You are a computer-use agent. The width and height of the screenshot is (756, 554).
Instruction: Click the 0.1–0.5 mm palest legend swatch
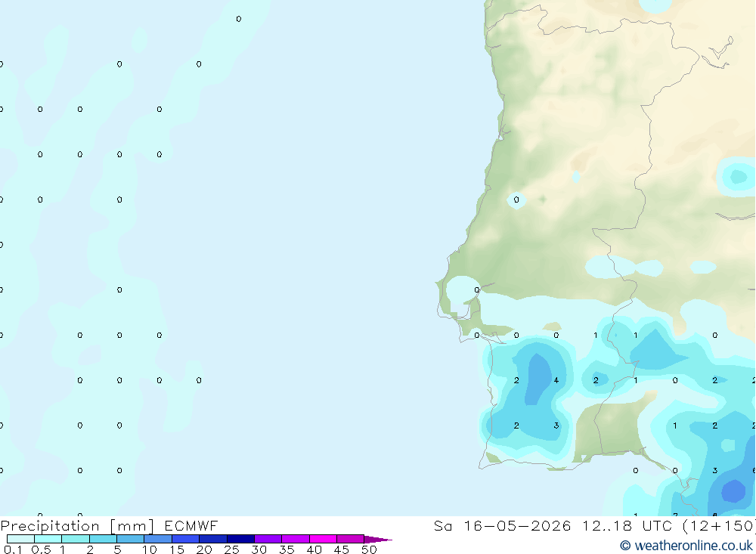(x=20, y=539)
